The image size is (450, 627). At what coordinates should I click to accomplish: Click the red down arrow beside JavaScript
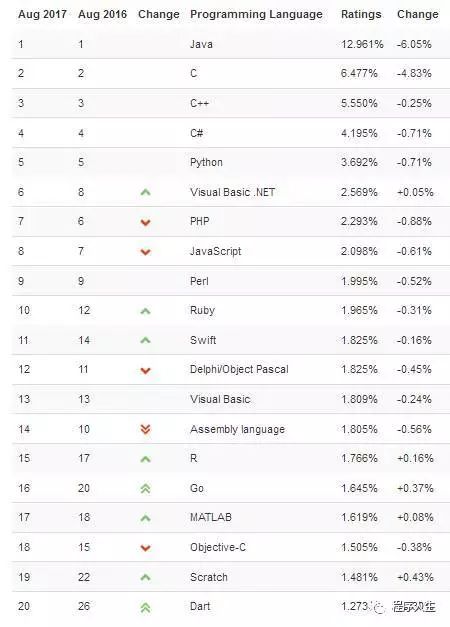(x=146, y=252)
